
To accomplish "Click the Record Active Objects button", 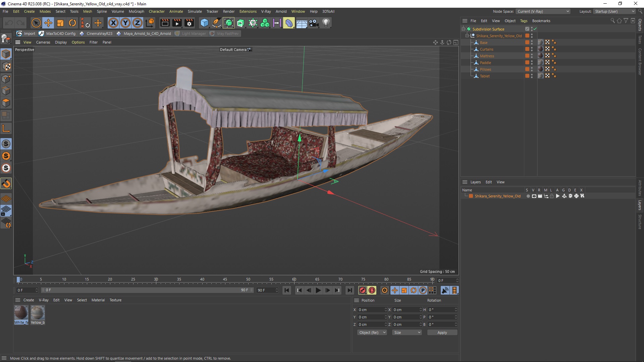I will (362, 290).
